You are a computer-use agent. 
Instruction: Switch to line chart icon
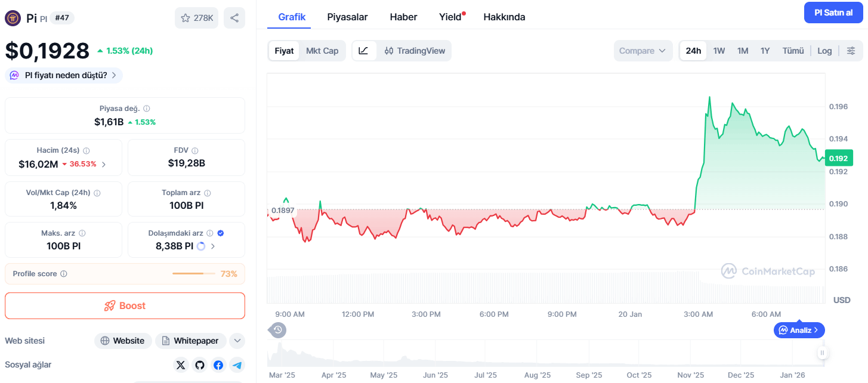point(364,51)
